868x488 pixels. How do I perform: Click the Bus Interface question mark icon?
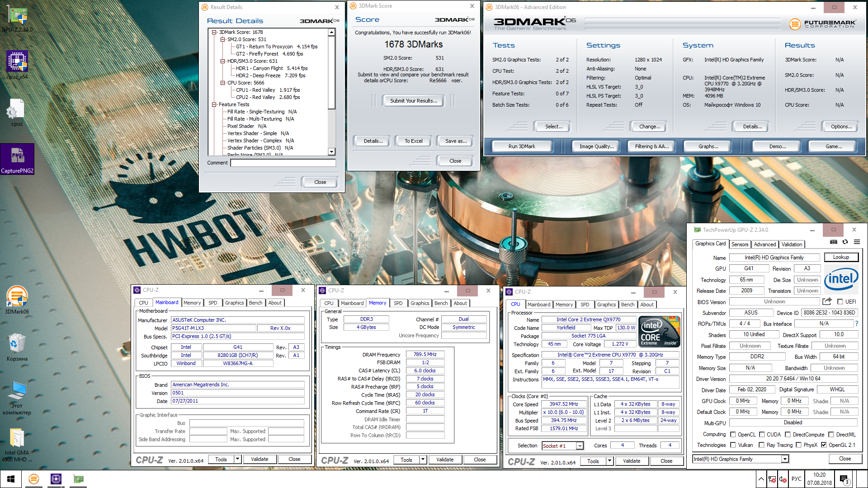(x=856, y=324)
